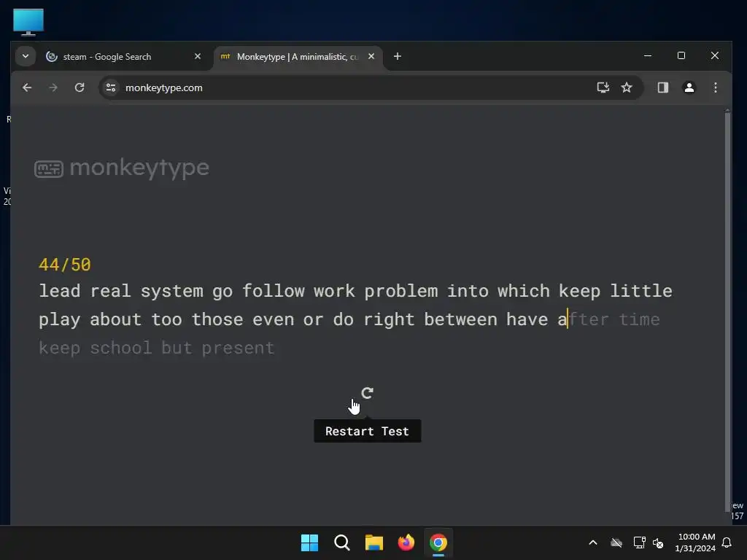Select the Monkeytype tab
The image size is (747, 560).
298,57
